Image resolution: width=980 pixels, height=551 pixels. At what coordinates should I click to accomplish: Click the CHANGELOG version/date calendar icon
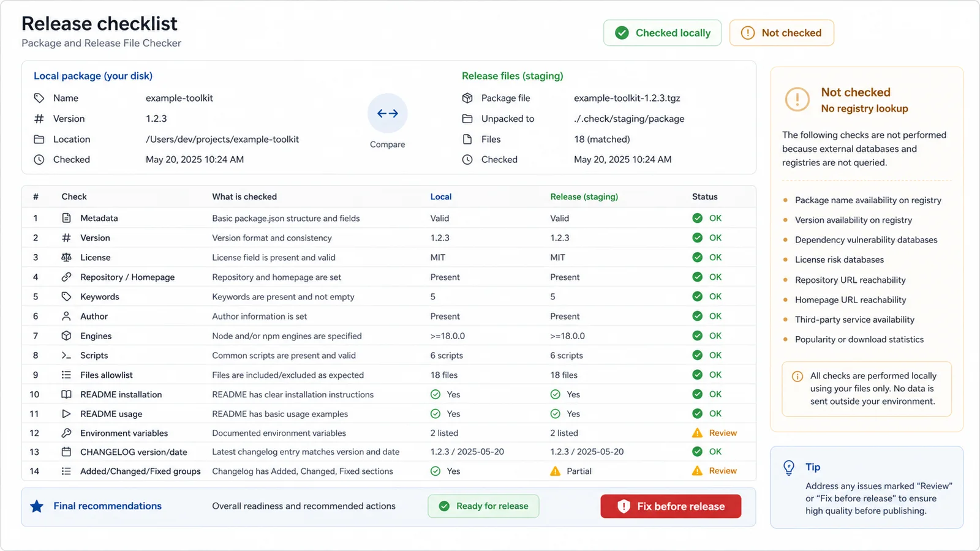[66, 452]
